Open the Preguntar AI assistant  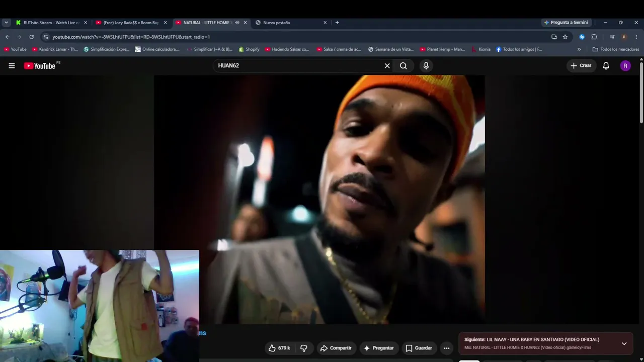pyautogui.click(x=378, y=348)
